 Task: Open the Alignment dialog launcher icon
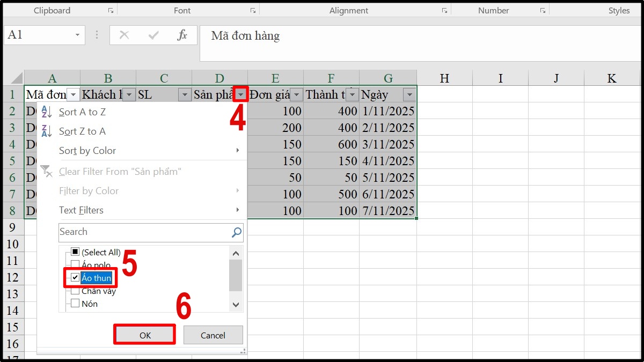(444, 10)
